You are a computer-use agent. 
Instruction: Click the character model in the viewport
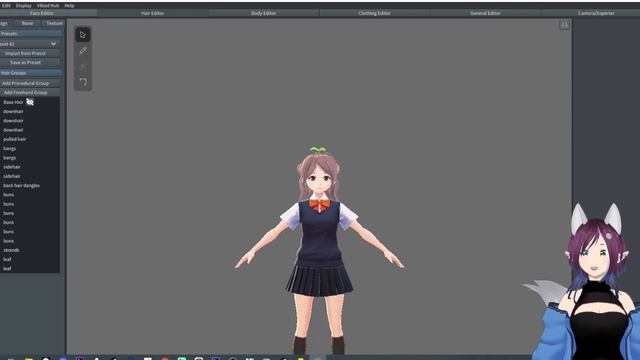click(x=320, y=245)
